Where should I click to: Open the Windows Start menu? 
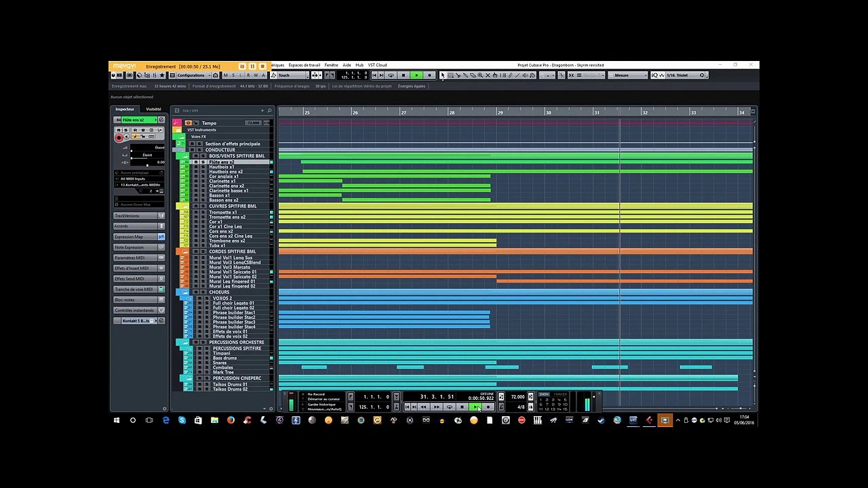(117, 420)
